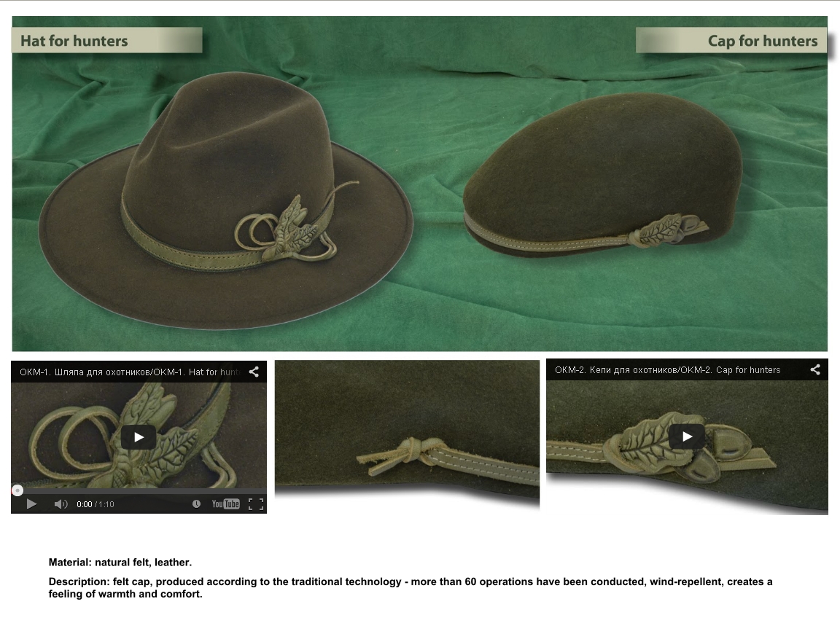Image resolution: width=840 pixels, height=631 pixels.
Task: Click the small play icon in the hat video control bar
Action: coord(31,503)
